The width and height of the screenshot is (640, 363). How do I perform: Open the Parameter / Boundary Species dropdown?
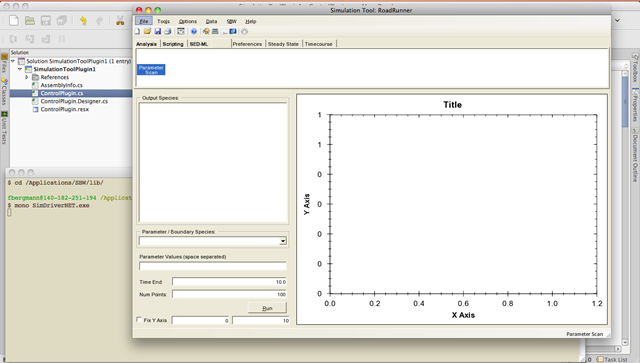pyautogui.click(x=283, y=241)
